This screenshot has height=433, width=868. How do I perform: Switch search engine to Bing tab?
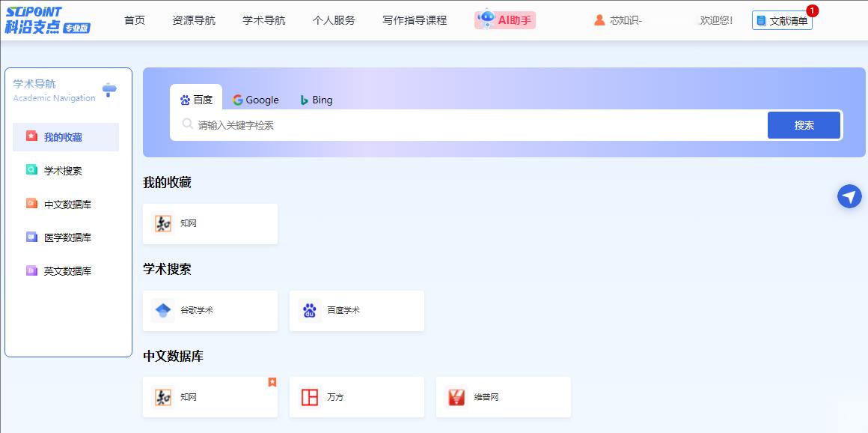(317, 100)
